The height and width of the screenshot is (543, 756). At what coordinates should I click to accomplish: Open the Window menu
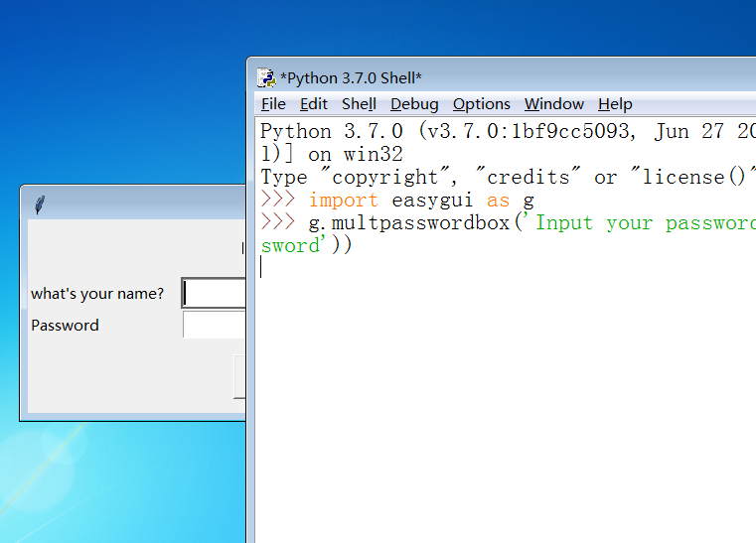point(554,104)
